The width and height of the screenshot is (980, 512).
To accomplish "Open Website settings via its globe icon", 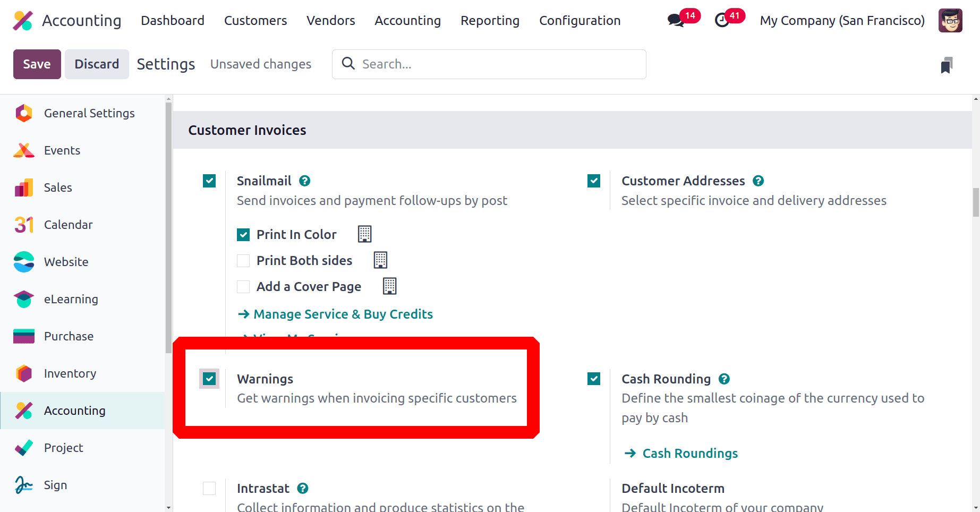I will tap(23, 262).
